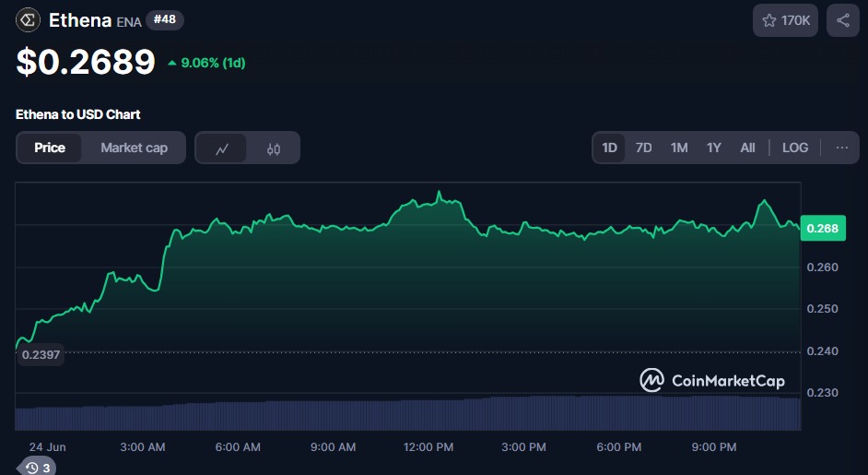Open the history badge showing 3

(x=37, y=468)
